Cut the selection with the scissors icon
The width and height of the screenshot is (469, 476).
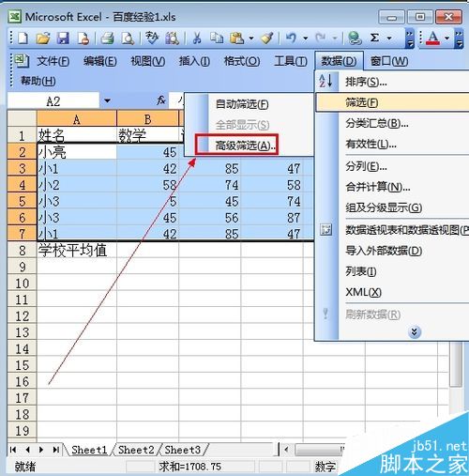pyautogui.click(x=197, y=38)
